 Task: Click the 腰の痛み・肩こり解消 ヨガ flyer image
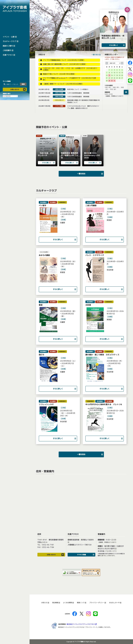pos(95,369)
